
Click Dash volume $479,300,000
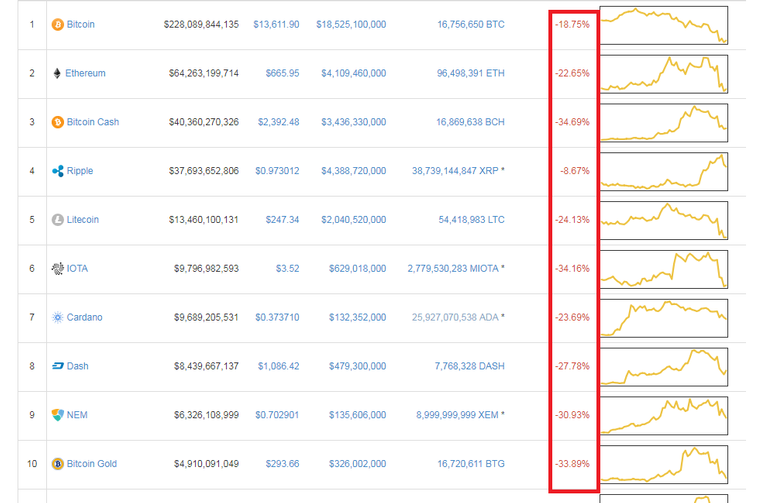[358, 366]
